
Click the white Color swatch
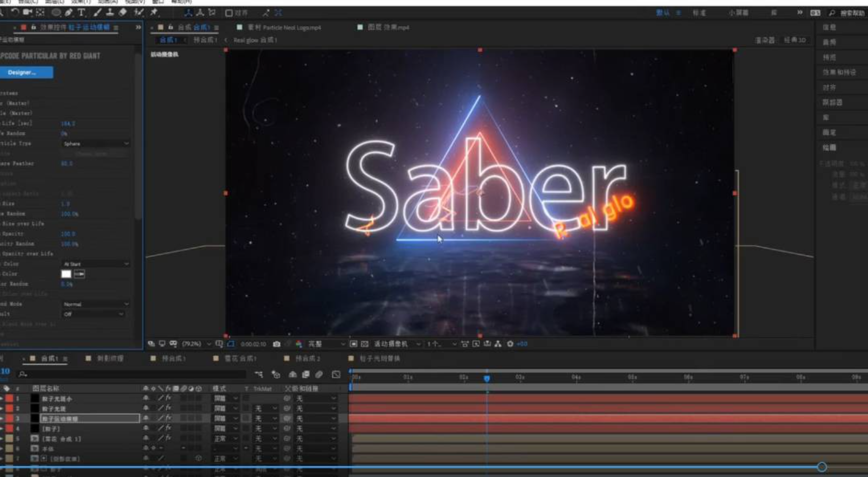pos(66,274)
